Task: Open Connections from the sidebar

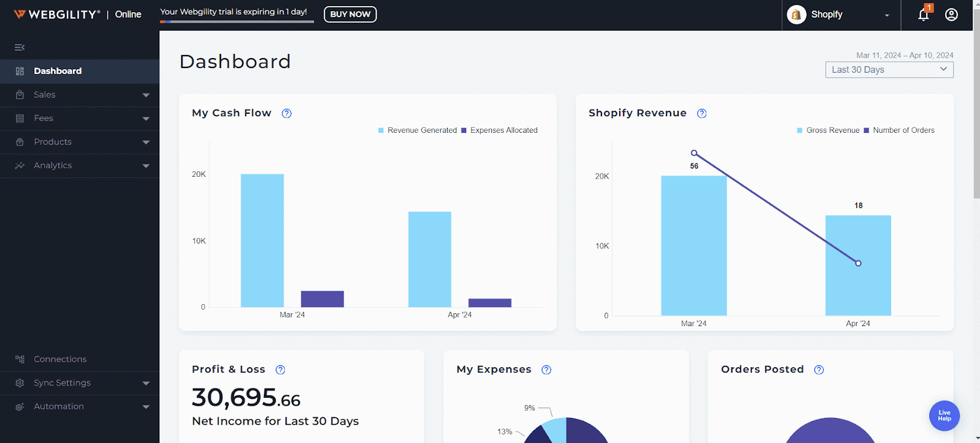Action: 60,359
